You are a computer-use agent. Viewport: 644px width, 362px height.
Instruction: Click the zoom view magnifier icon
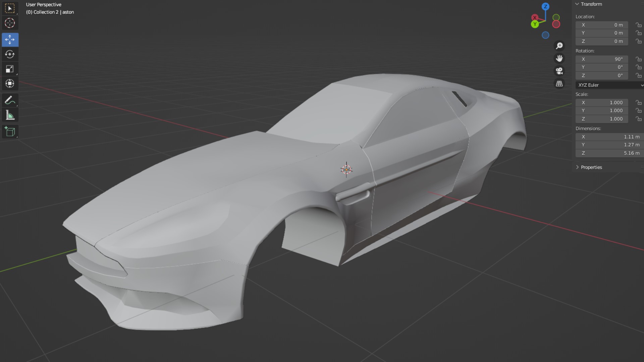(559, 46)
